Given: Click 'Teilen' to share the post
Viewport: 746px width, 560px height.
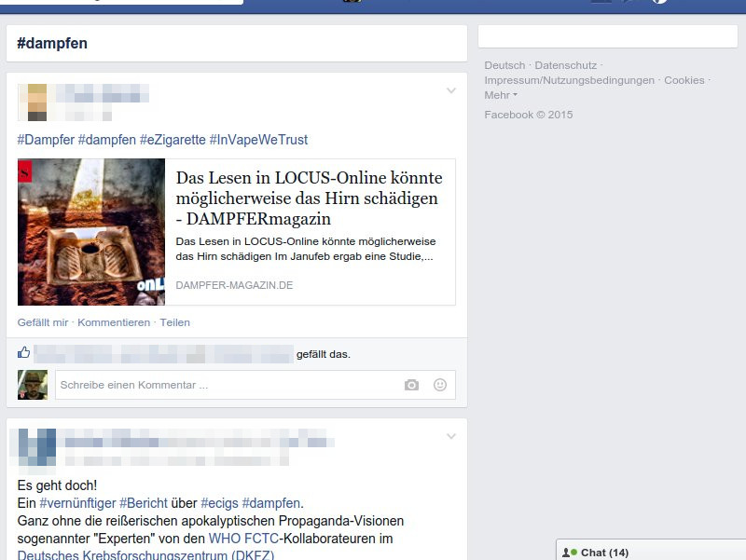Looking at the screenshot, I should [x=175, y=322].
